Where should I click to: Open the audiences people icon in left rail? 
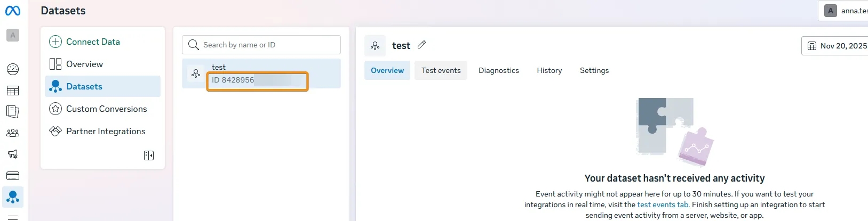pyautogui.click(x=13, y=133)
